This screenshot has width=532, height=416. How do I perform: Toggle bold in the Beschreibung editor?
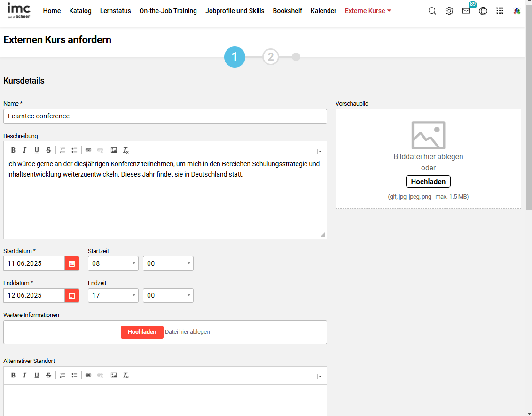point(13,150)
